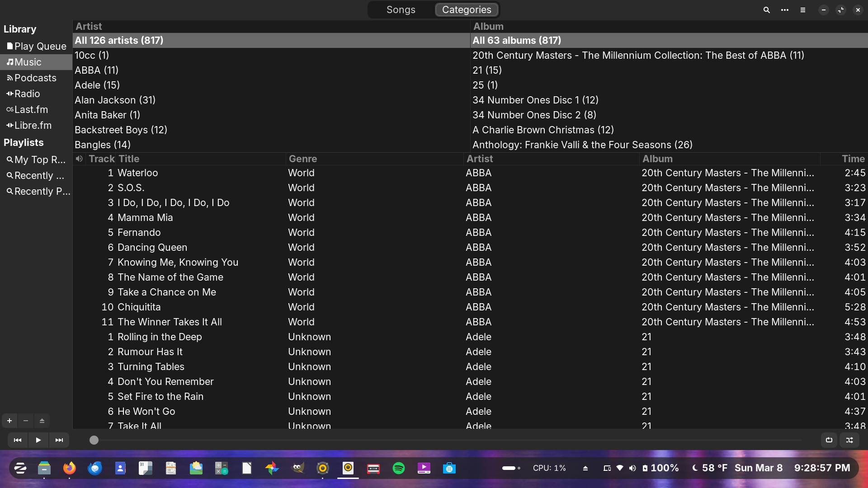868x488 pixels.
Task: Click the remove playlist minus button
Action: point(26,421)
